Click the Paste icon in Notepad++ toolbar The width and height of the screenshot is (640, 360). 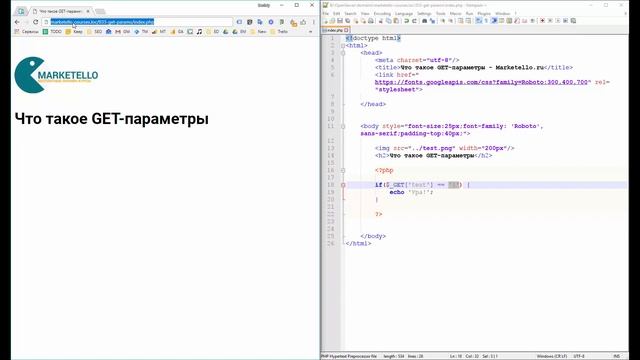coord(396,21)
